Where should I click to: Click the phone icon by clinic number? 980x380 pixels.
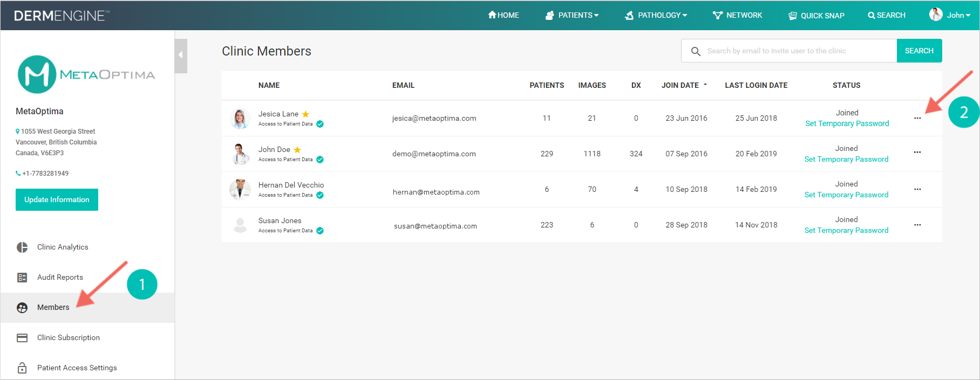[x=18, y=174]
